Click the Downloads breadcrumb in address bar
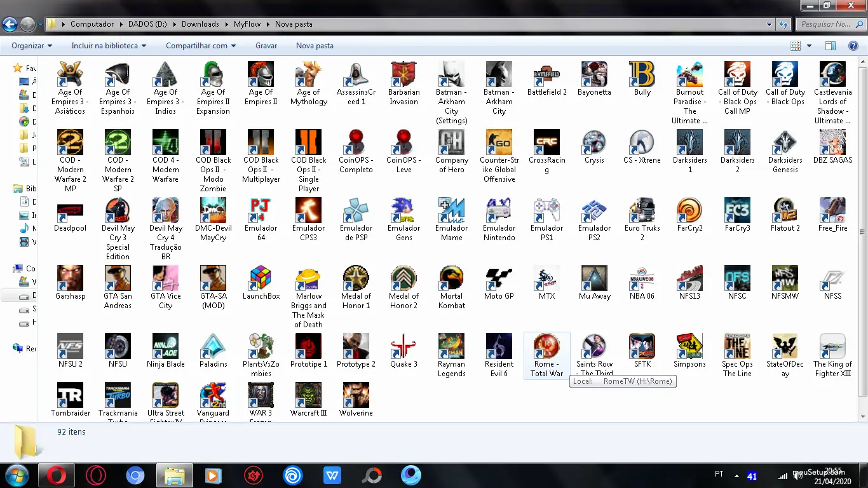Image resolution: width=868 pixels, height=488 pixels. 200,24
